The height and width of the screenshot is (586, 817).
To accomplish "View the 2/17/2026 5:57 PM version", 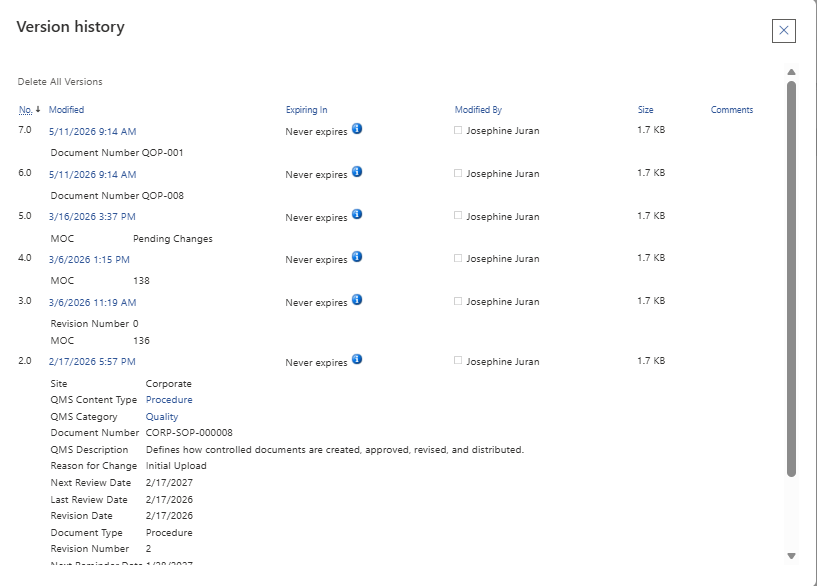I will coord(92,361).
